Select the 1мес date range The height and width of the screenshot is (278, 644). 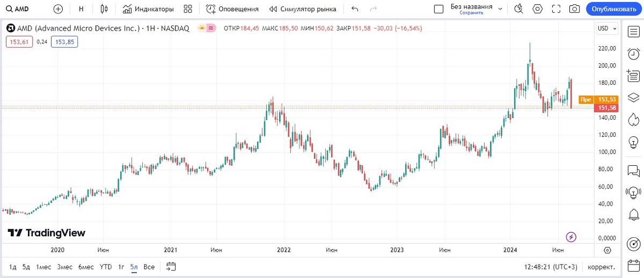43,267
